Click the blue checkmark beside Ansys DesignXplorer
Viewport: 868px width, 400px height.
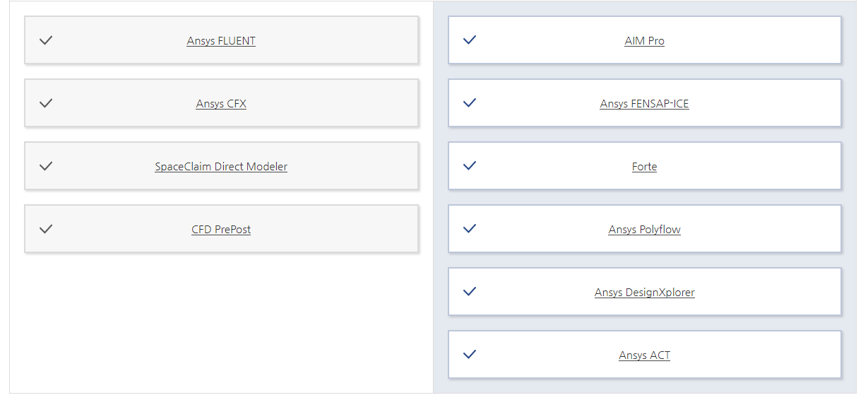pos(470,291)
